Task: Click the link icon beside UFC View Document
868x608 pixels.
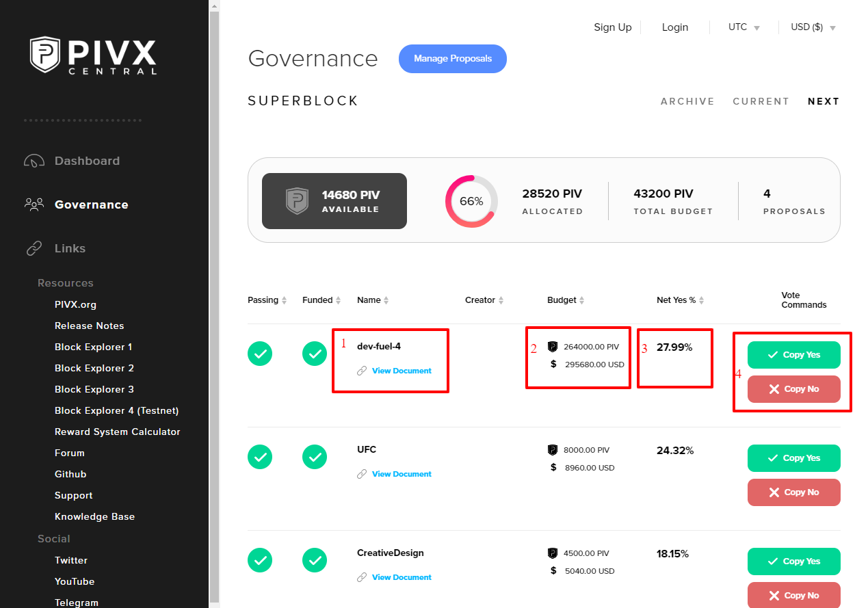Action: click(x=362, y=474)
